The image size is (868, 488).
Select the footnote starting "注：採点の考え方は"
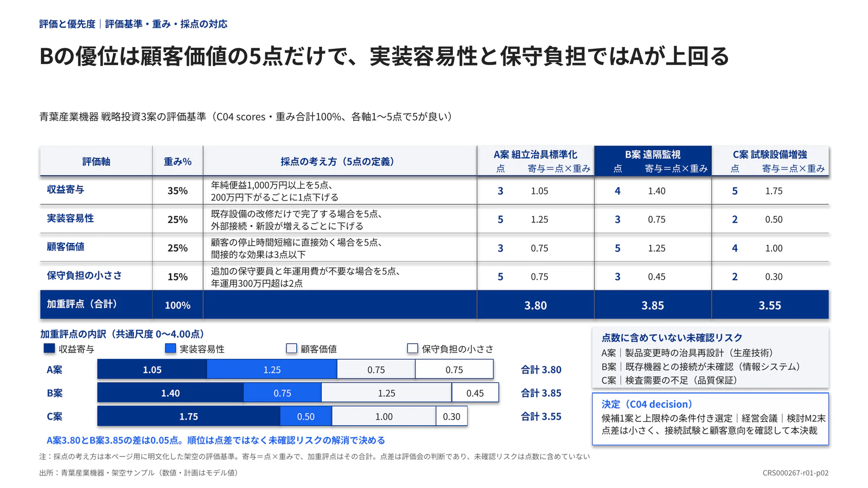[x=315, y=457]
